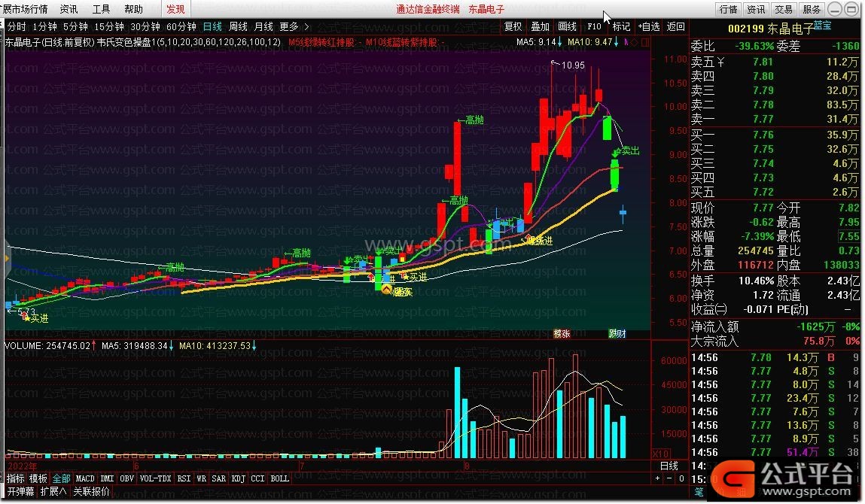Open the 帮助 menu
Image resolution: width=865 pixels, height=504 pixels.
click(133, 9)
